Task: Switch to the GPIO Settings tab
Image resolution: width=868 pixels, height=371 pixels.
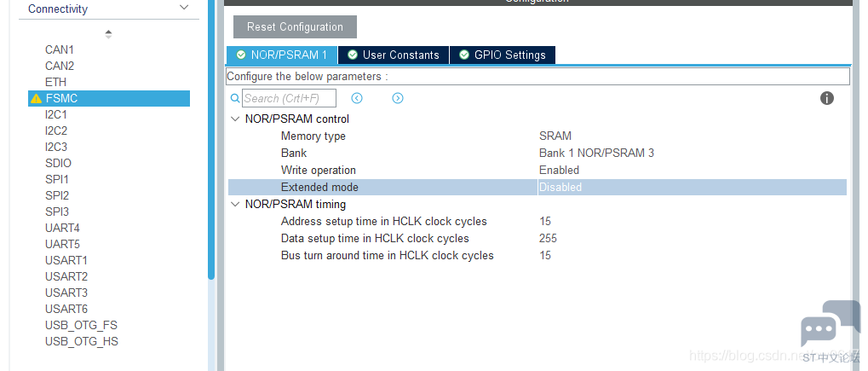Action: [x=503, y=55]
